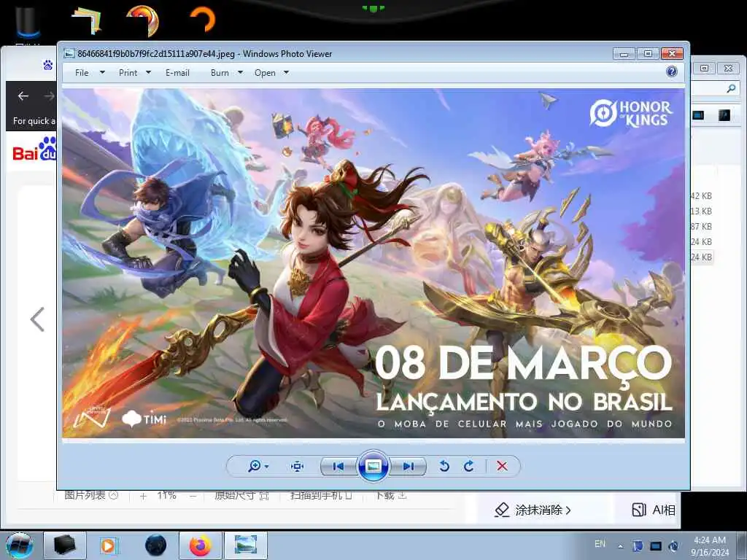Screen dimensions: 747x560
Task: Start the slide show with center button
Action: tap(373, 466)
